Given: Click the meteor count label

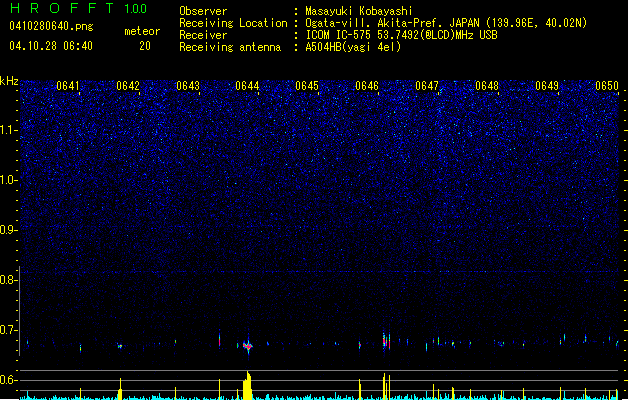Looking at the screenshot, I should tap(142, 31).
